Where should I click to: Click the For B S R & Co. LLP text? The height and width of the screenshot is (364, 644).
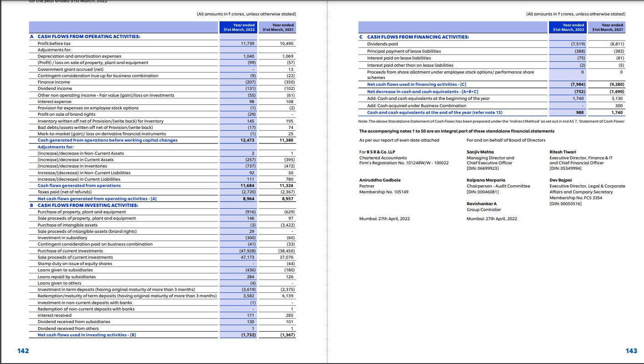pyautogui.click(x=374, y=152)
